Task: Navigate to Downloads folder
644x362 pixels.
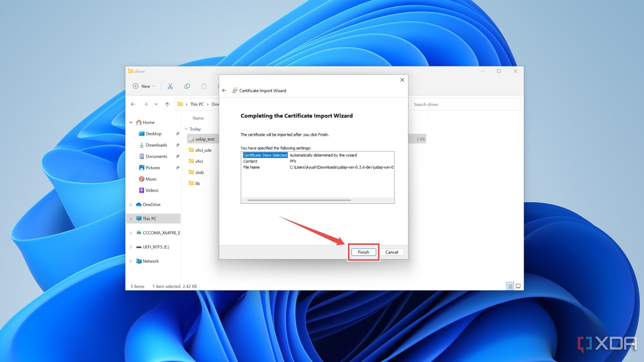Action: coord(156,145)
